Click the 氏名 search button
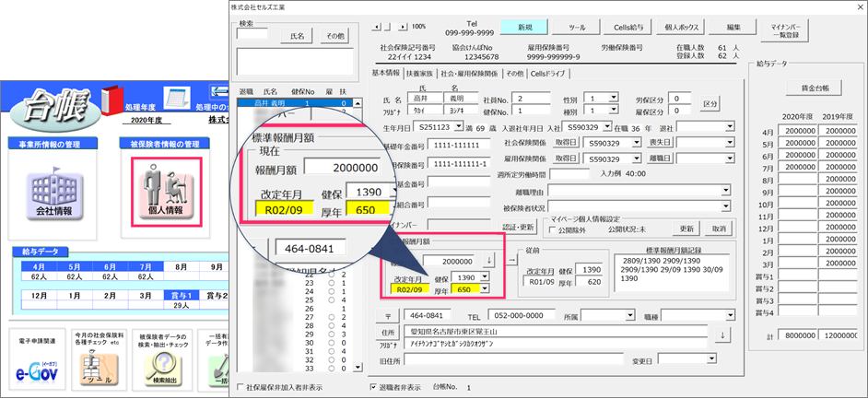The image size is (868, 399). [297, 36]
